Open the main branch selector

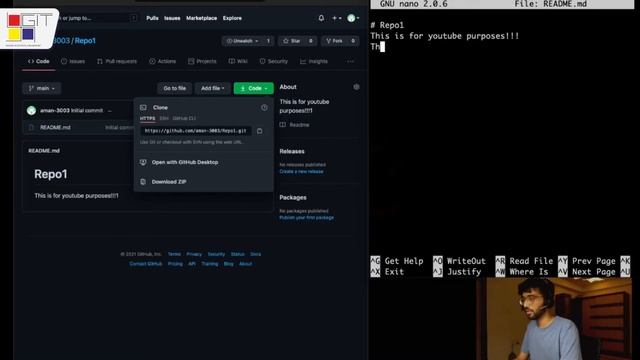pos(42,88)
